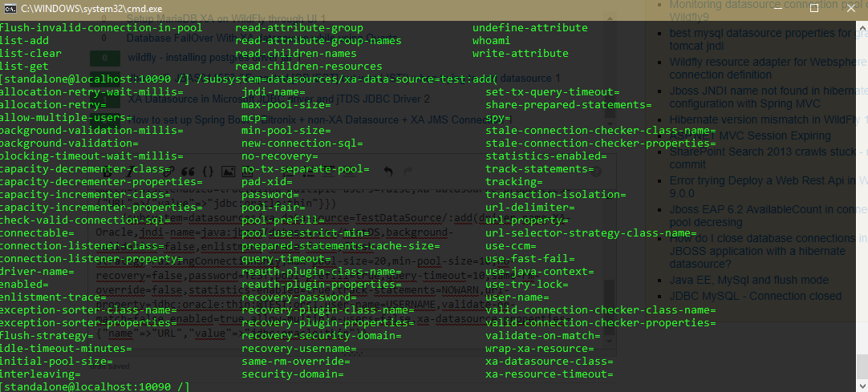Click the cmd vertical scrollbar thumb
This screenshot has width=868, height=392.
click(x=862, y=368)
